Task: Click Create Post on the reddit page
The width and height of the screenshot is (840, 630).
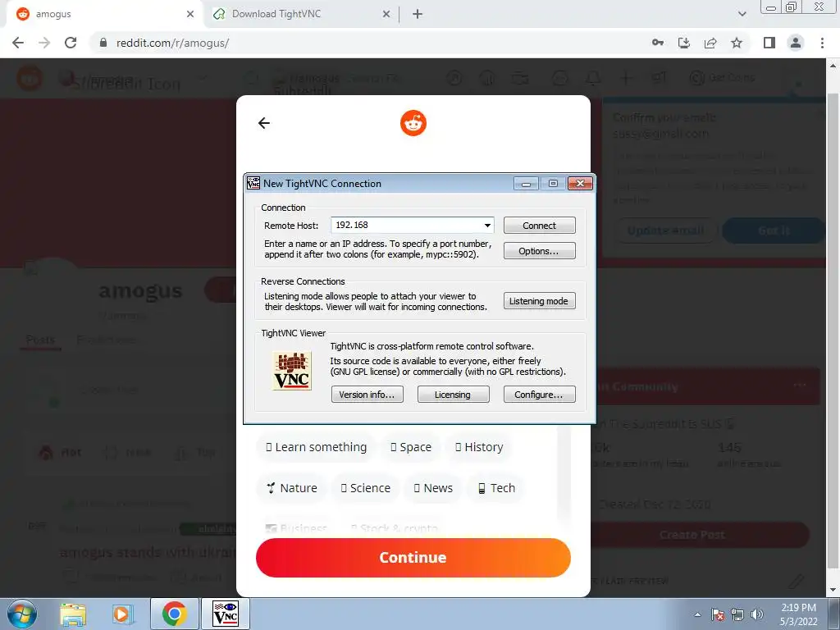Action: tap(692, 535)
